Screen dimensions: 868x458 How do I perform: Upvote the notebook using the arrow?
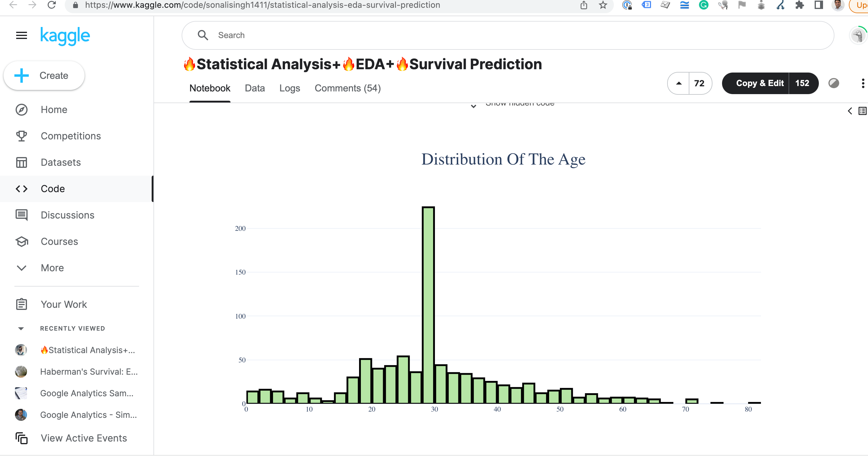[679, 83]
